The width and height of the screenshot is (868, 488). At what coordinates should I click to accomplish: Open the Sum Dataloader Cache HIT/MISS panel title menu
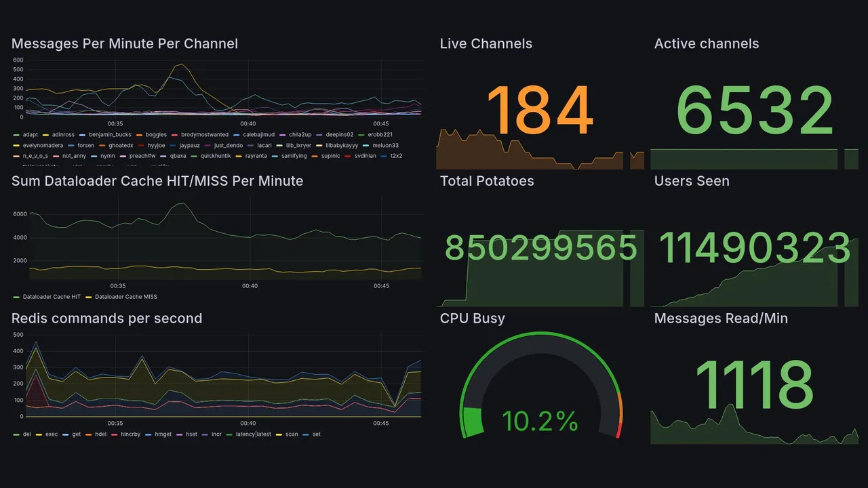[x=157, y=181]
